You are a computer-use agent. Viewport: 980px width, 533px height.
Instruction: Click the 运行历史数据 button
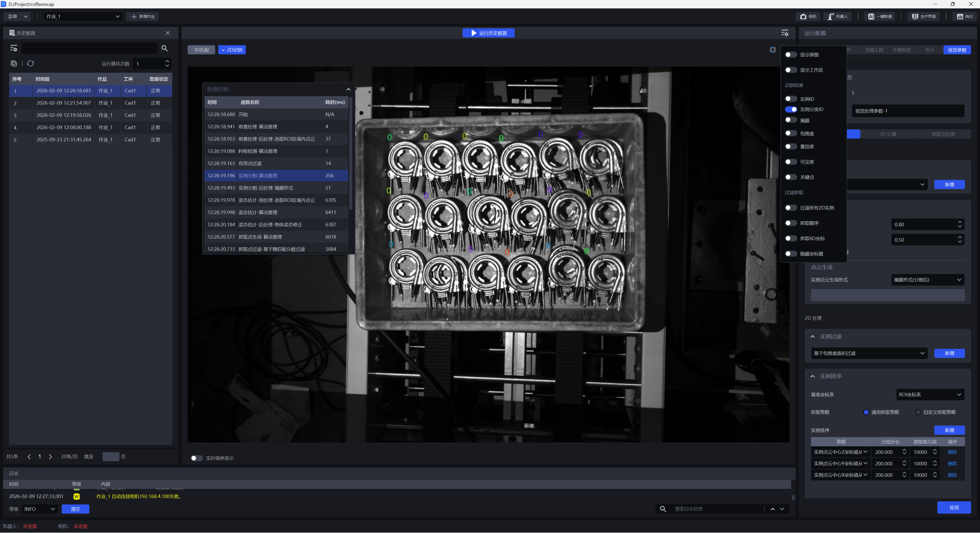click(x=489, y=33)
